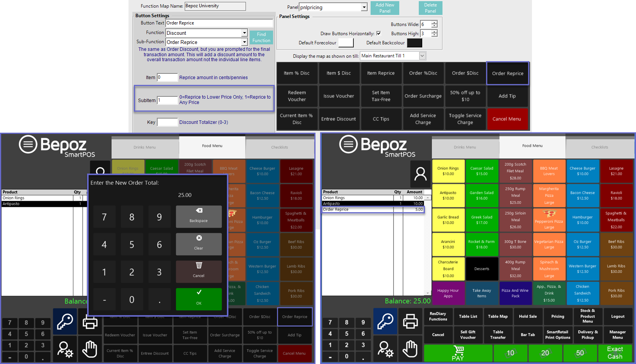Open black Desserts button on right screen
The width and height of the screenshot is (636, 364).
tap(481, 269)
